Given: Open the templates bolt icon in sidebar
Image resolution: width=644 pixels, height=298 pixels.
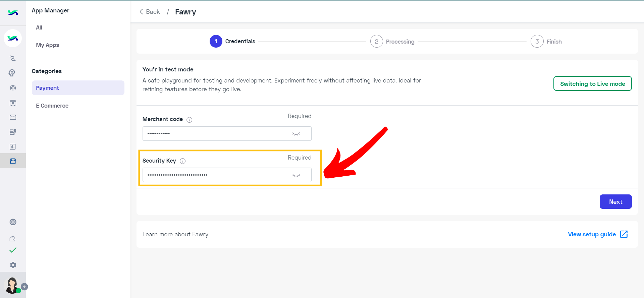Looking at the screenshot, I should pyautogui.click(x=13, y=132).
